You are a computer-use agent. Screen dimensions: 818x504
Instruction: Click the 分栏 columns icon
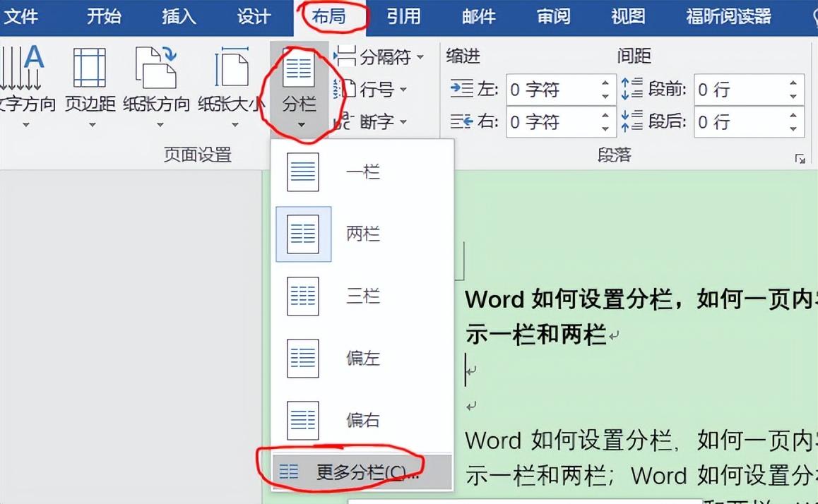[x=299, y=68]
